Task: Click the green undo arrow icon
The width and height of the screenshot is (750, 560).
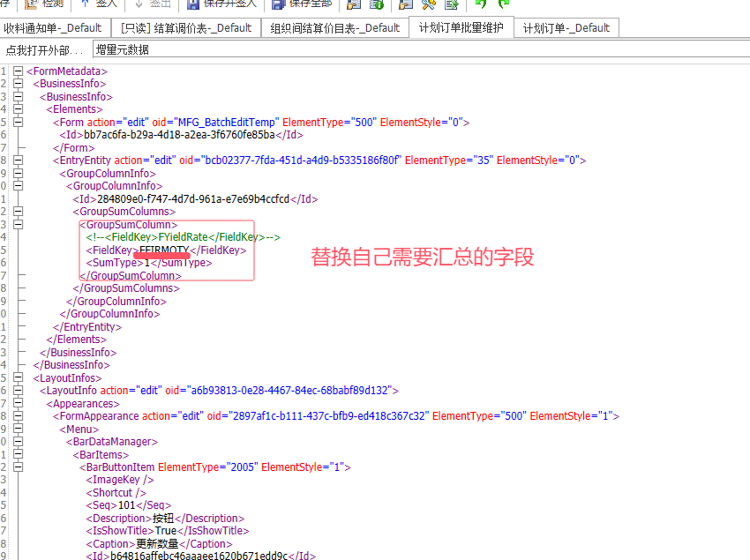Action: [481, 4]
